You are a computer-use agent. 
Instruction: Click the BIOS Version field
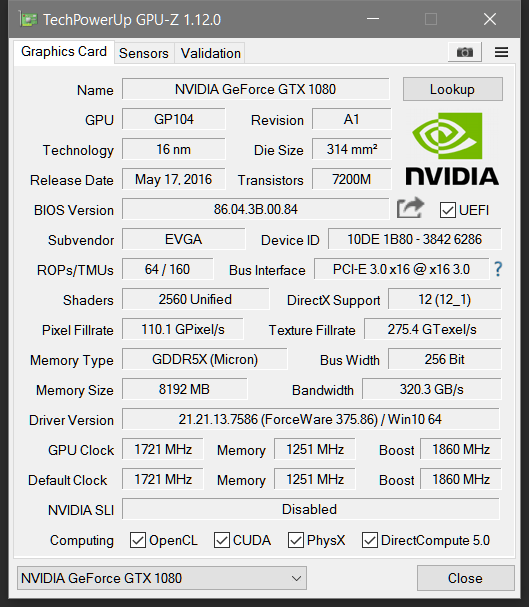[255, 209]
